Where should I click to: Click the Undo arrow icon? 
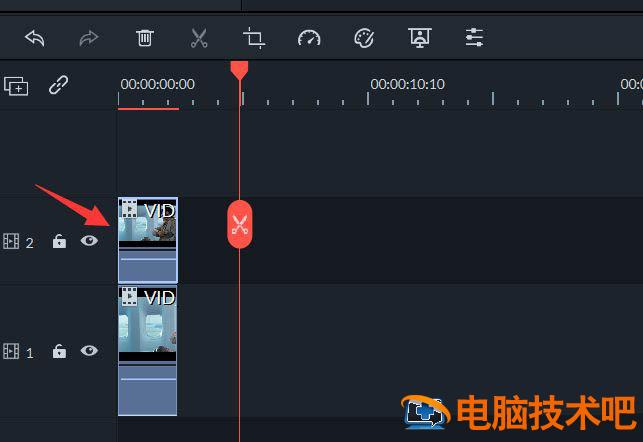click(x=35, y=38)
